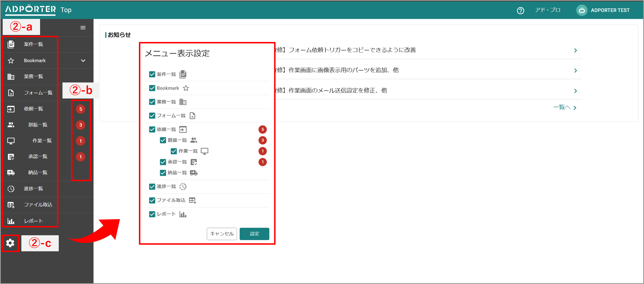Uncheck 業務一覧 checkbox in dialog
Viewport: 644px width, 284px height.
point(152,102)
